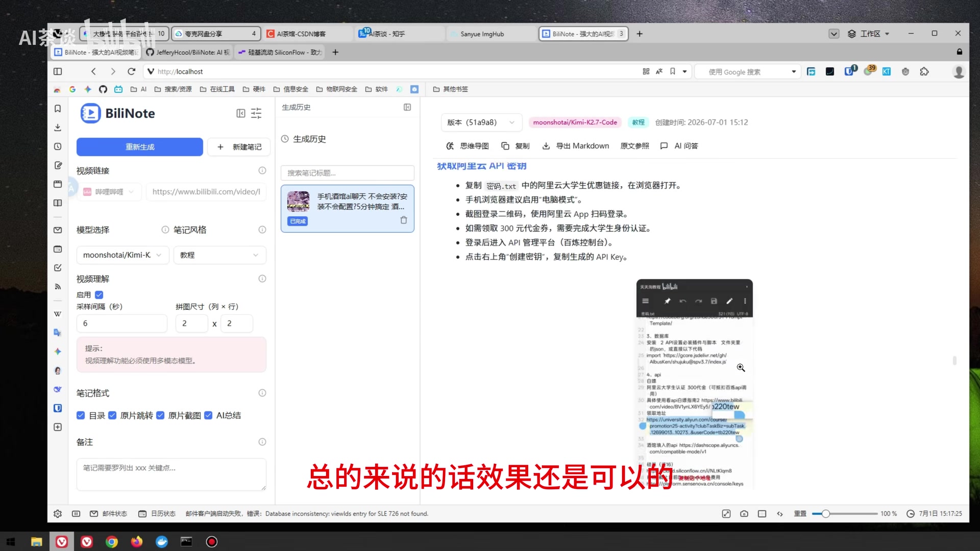Open Vivaldi settings gear in status bar
The width and height of the screenshot is (980, 551).
coord(58,514)
